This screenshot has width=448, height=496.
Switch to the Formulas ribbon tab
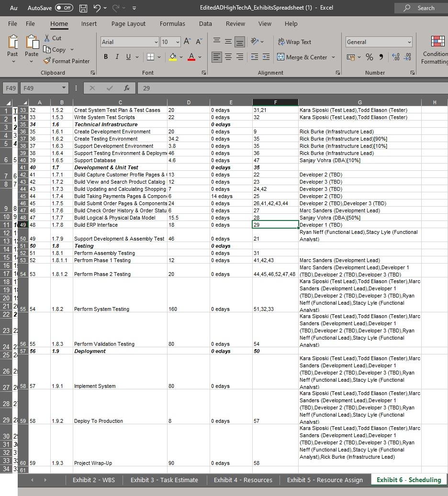tap(172, 23)
